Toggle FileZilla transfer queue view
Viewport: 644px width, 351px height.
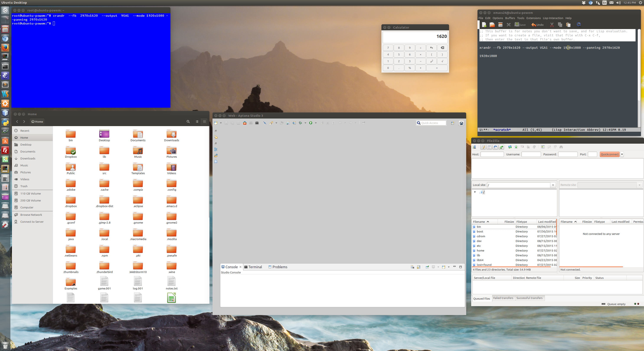pos(502,147)
